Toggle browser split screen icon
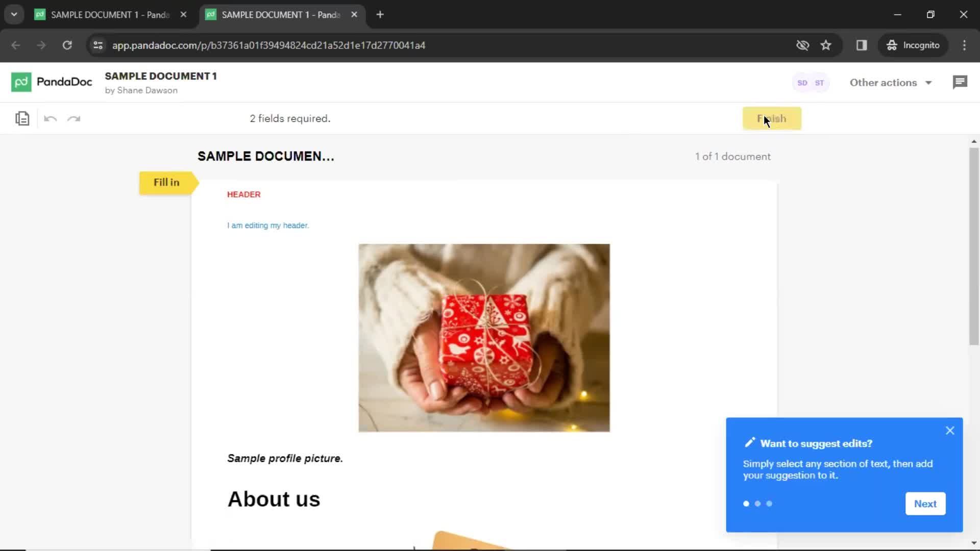Screen dimensions: 980x551 (x=862, y=44)
